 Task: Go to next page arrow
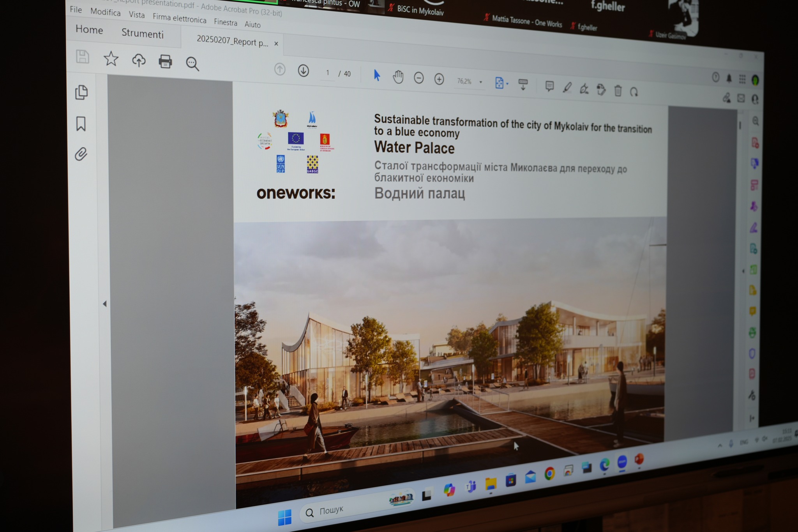point(303,71)
